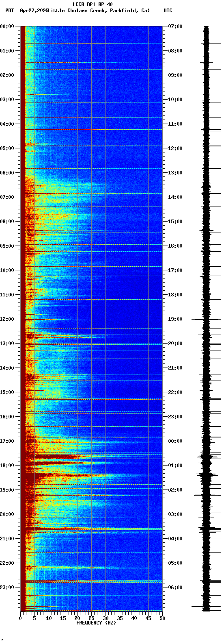The width and height of the screenshot is (224, 644).
Task: Click the 05:00 PDT time label
Action: tap(7, 148)
